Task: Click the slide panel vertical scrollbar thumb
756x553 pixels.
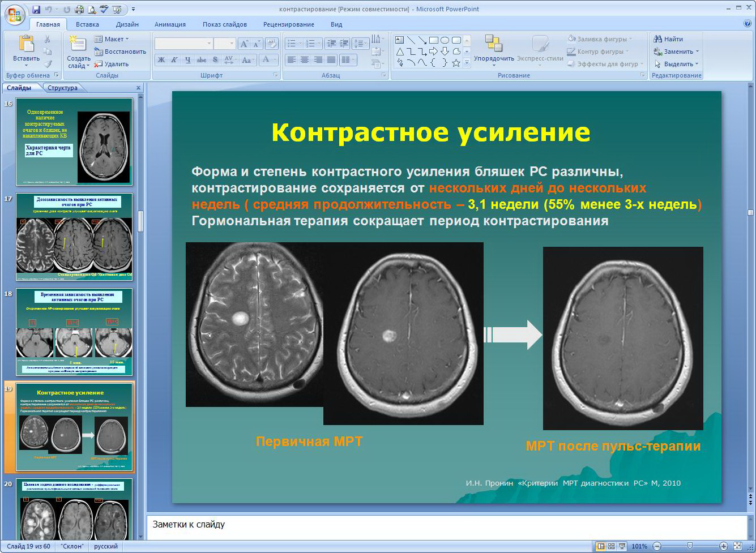Action: coord(140,221)
